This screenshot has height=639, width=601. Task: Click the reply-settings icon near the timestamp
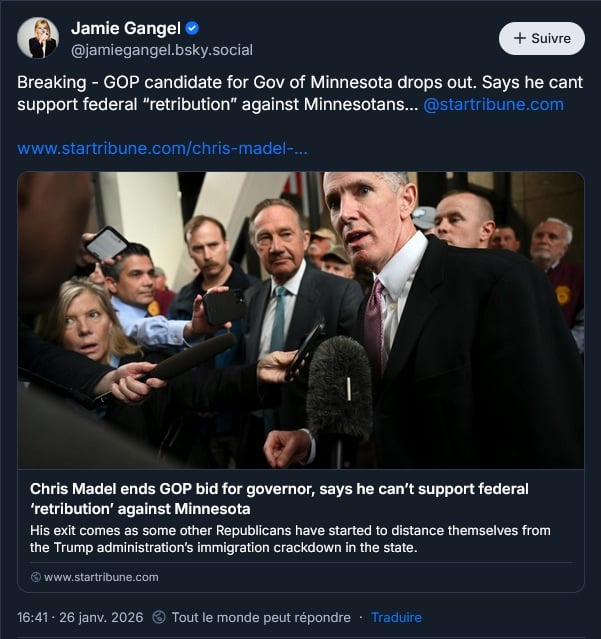pos(159,617)
